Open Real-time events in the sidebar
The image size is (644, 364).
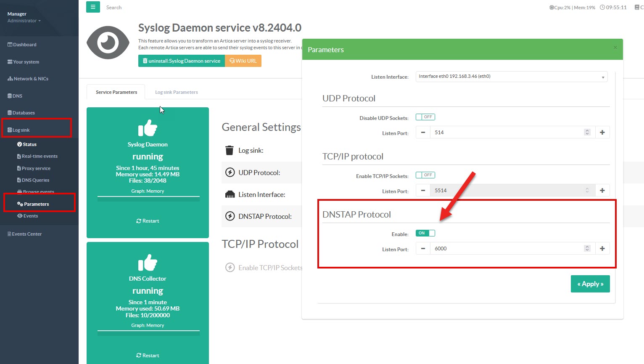pyautogui.click(x=40, y=156)
